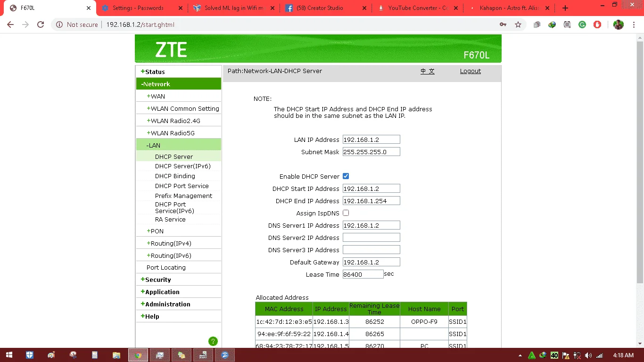
Task: Open the AdBlock extension
Action: [597, 25]
